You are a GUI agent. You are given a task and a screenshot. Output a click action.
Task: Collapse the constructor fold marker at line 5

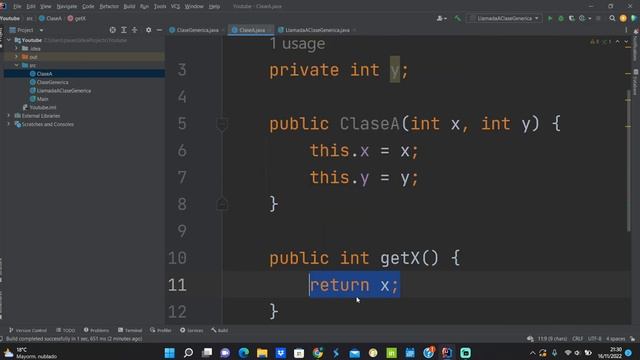tap(222, 124)
